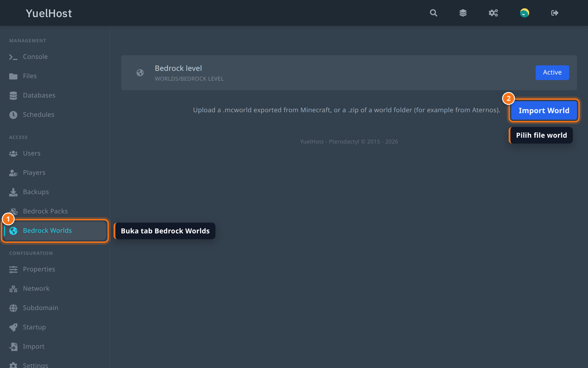Open Bedrock Packs
The width and height of the screenshot is (588, 368).
55,211
